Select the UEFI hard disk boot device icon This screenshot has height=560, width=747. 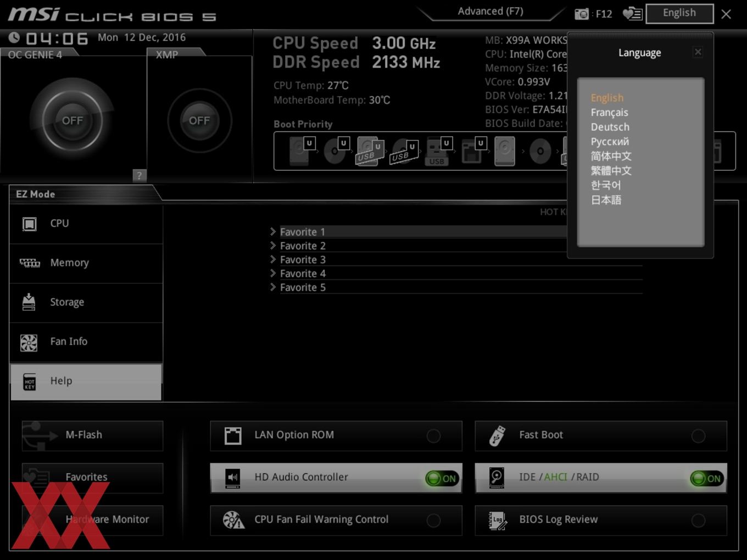point(302,151)
